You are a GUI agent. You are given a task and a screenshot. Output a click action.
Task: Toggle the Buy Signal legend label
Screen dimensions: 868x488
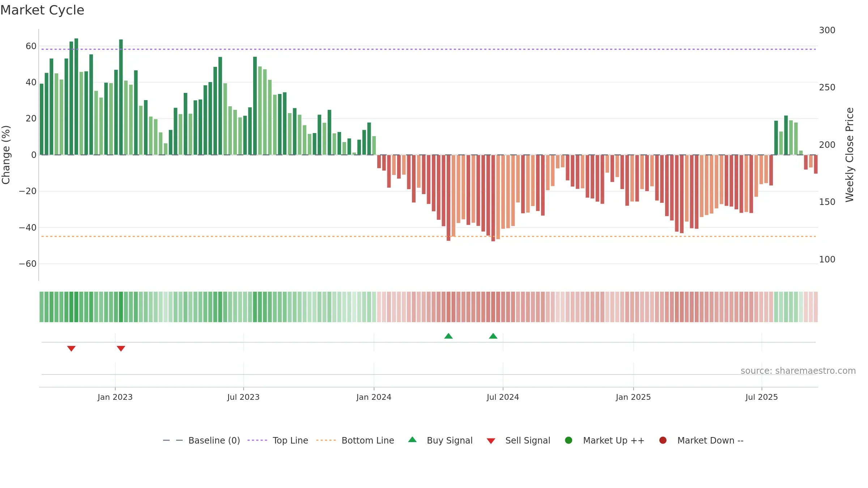tap(450, 441)
